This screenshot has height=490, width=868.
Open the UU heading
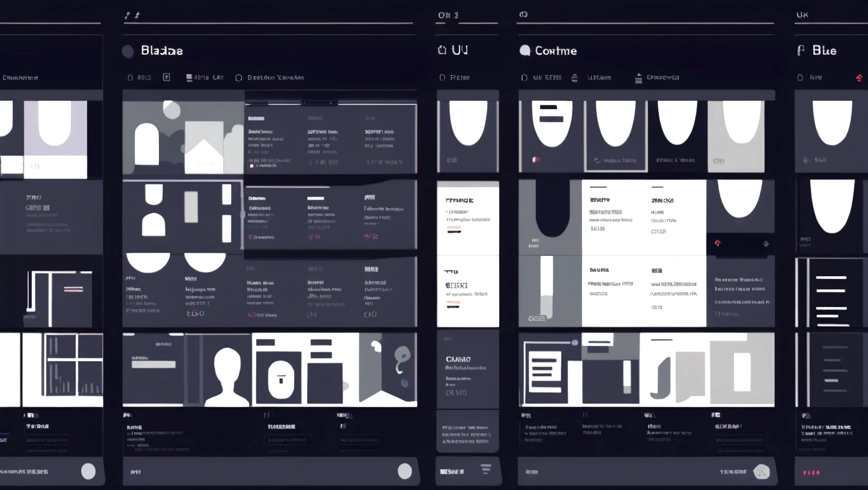click(460, 50)
